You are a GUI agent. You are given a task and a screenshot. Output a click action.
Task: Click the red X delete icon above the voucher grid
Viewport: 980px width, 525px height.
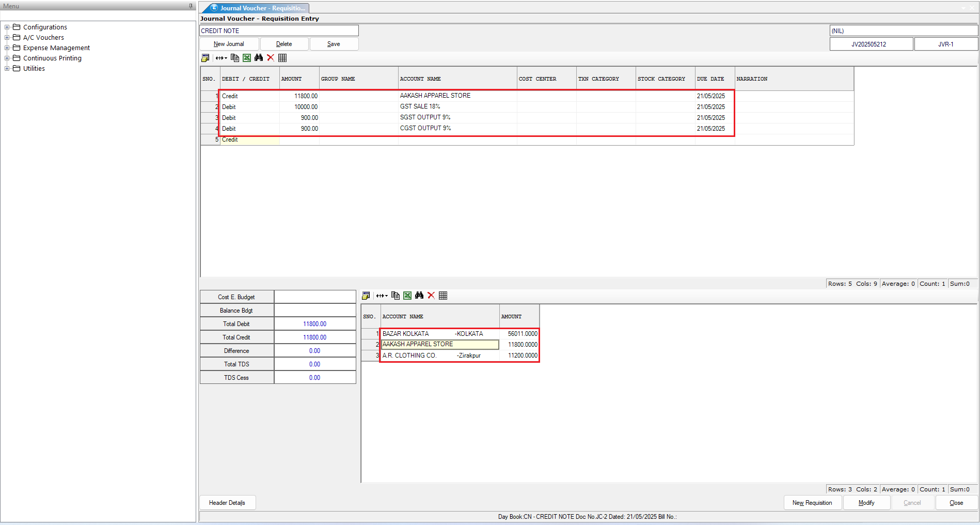(271, 58)
